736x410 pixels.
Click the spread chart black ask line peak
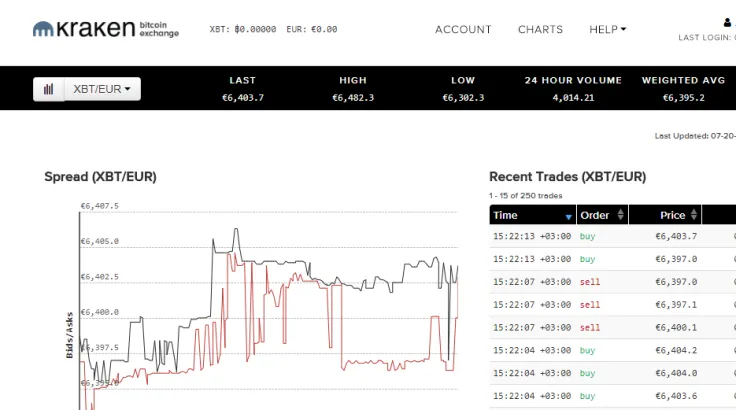click(236, 230)
